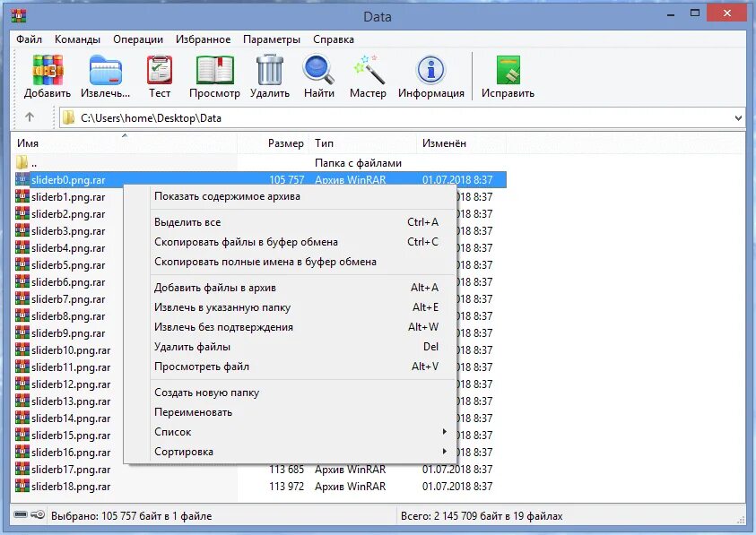Choose Выделить все from the context menu
The height and width of the screenshot is (535, 756).
(188, 222)
